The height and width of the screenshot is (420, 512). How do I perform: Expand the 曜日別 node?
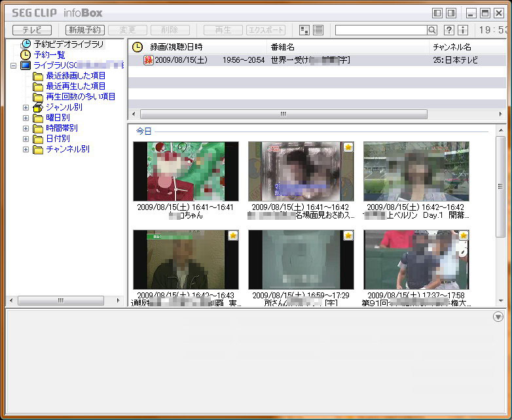point(26,118)
